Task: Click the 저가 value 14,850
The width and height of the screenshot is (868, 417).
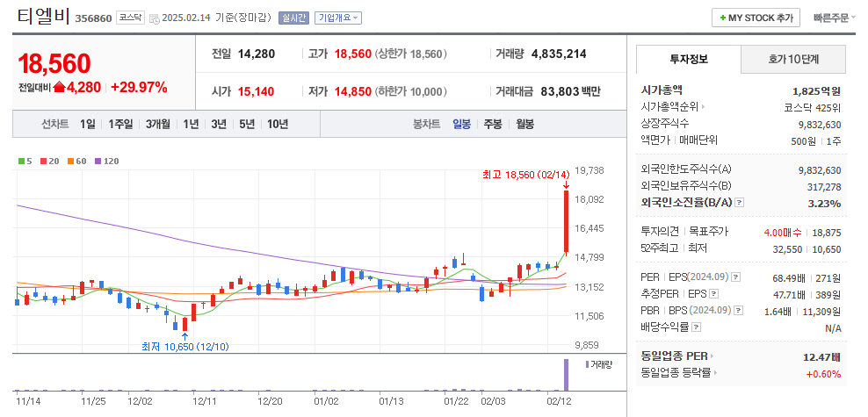Action: (x=352, y=91)
